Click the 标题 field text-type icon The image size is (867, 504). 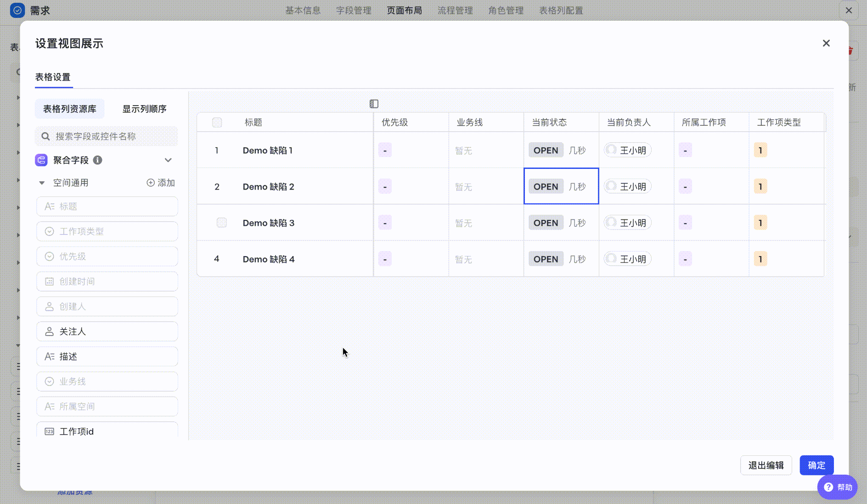coord(50,207)
